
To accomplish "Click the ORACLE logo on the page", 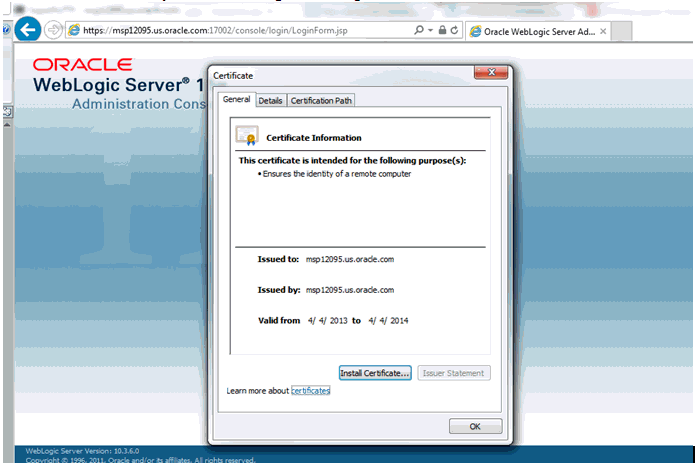I will point(83,65).
